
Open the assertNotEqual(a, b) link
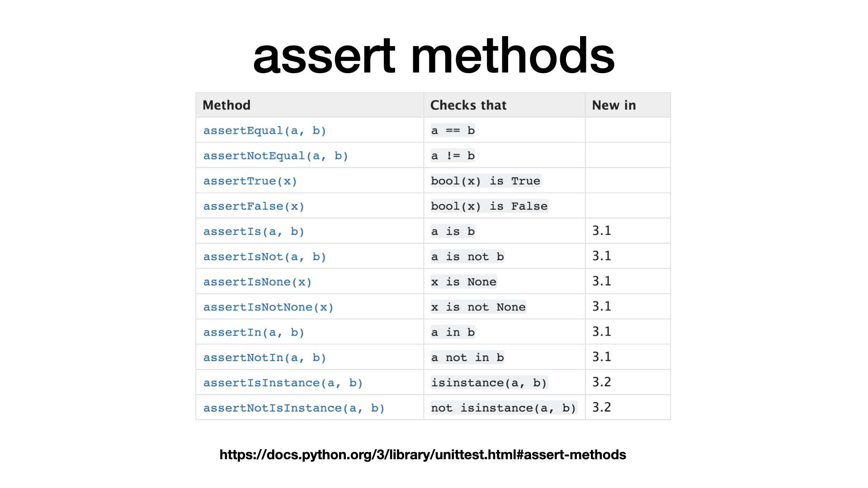coord(275,156)
